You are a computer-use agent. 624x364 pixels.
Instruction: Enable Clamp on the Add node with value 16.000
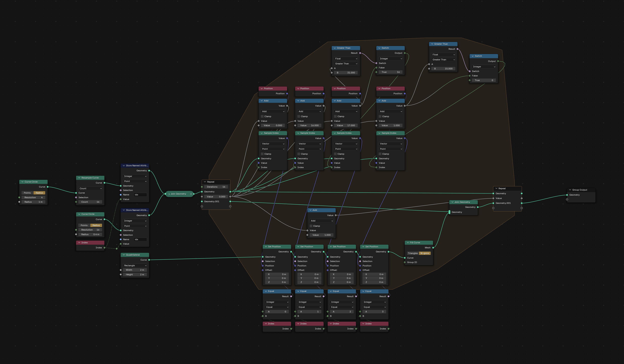coord(299,116)
